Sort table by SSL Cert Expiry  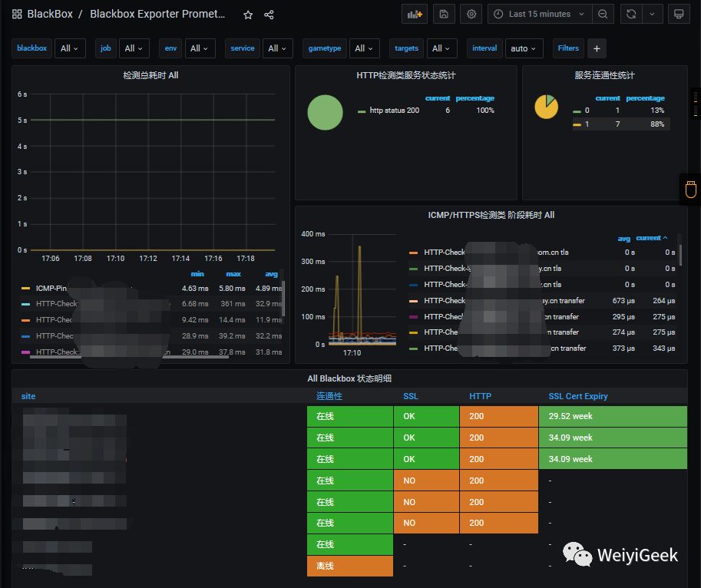[x=578, y=396]
